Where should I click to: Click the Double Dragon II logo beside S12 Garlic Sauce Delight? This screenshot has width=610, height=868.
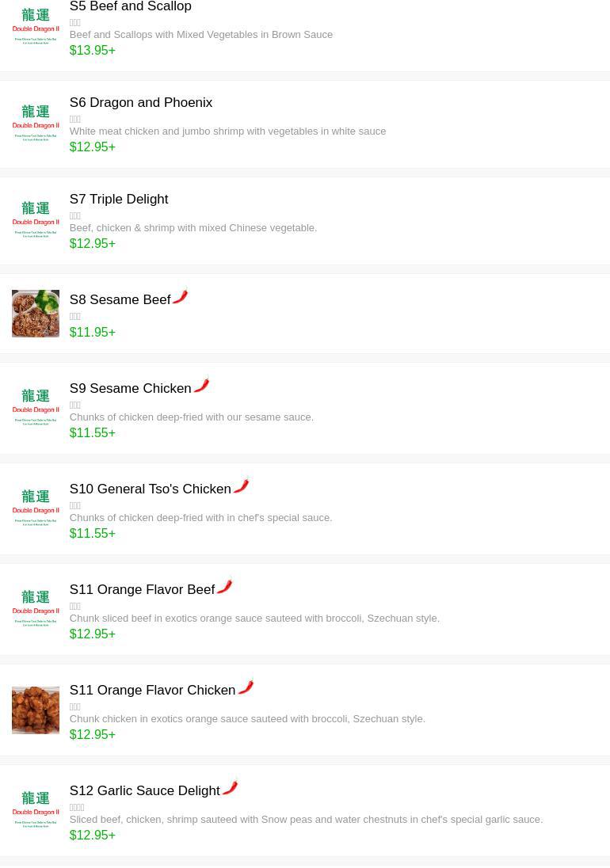pyautogui.click(x=36, y=810)
